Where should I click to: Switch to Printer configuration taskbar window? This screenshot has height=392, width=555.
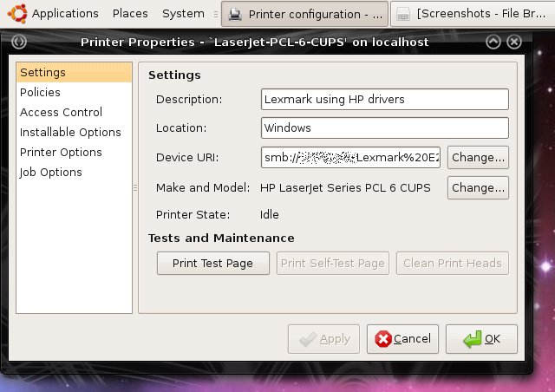(304, 14)
